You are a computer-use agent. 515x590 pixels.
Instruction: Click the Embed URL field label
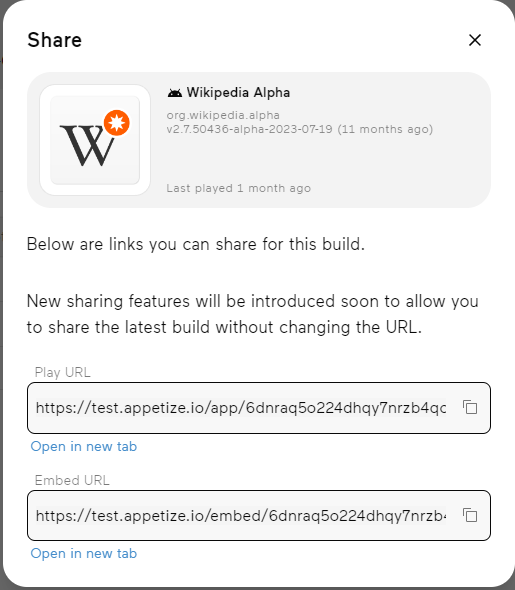pyautogui.click(x=72, y=480)
